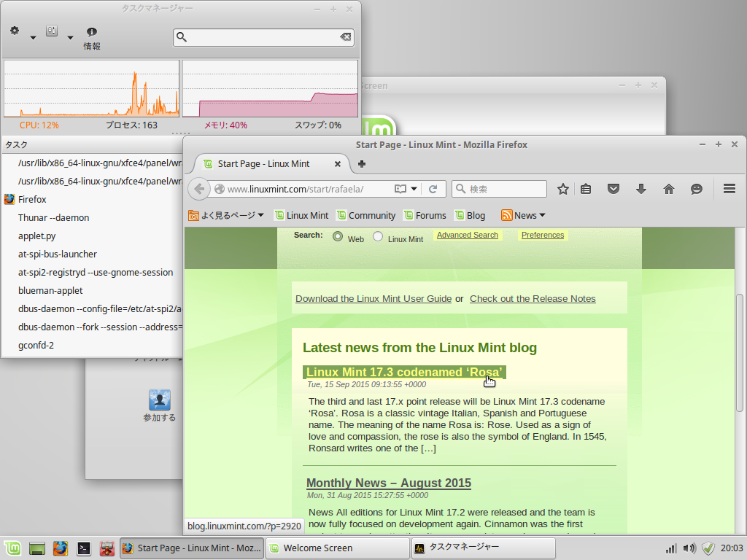The width and height of the screenshot is (747, 560).
Task: Expand the gear icon dropdown arrow in Task Manager
Action: [33, 38]
